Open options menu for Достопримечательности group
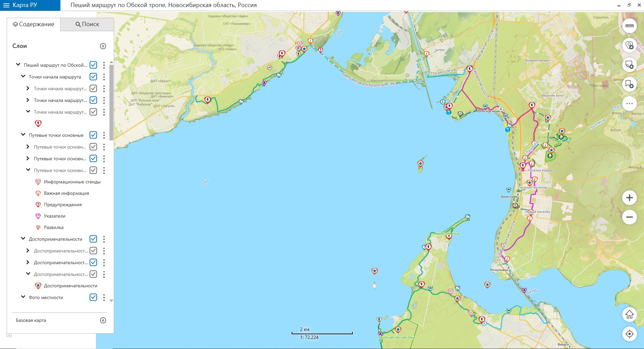 pyautogui.click(x=104, y=239)
